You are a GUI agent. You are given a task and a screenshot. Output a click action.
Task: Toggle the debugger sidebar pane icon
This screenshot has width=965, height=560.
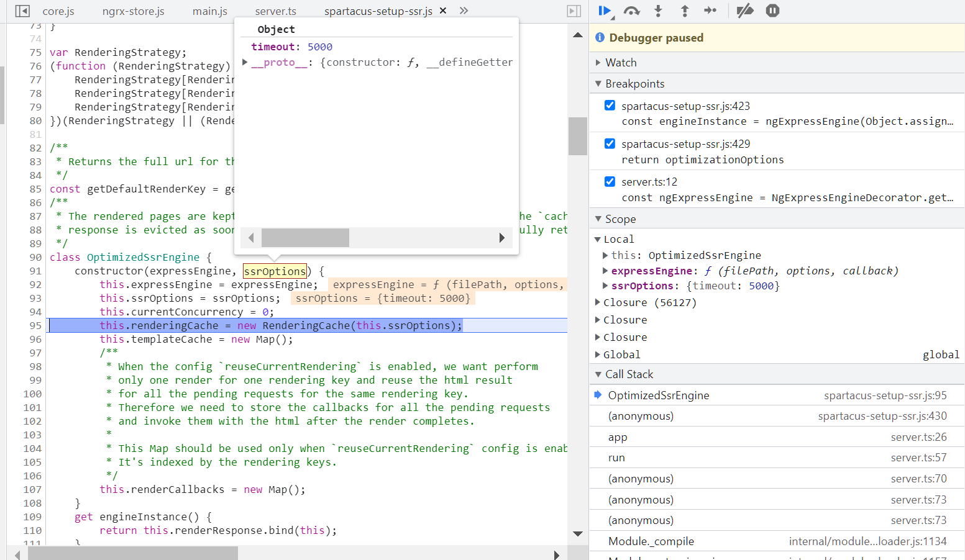pyautogui.click(x=574, y=11)
